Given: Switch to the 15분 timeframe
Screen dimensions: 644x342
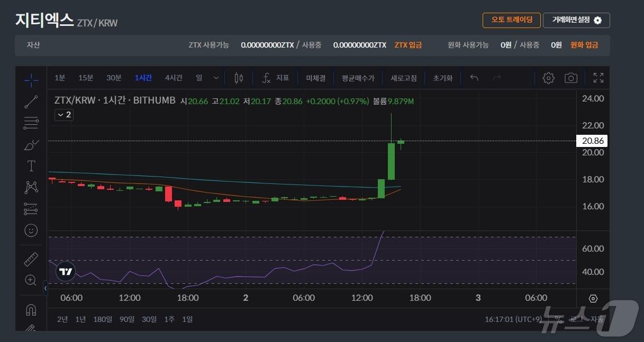Looking at the screenshot, I should [85, 78].
